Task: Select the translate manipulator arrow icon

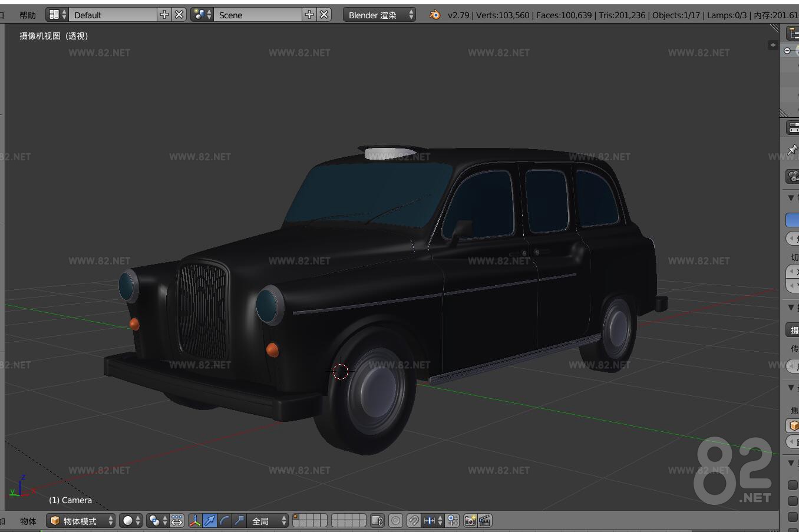Action: point(210,520)
